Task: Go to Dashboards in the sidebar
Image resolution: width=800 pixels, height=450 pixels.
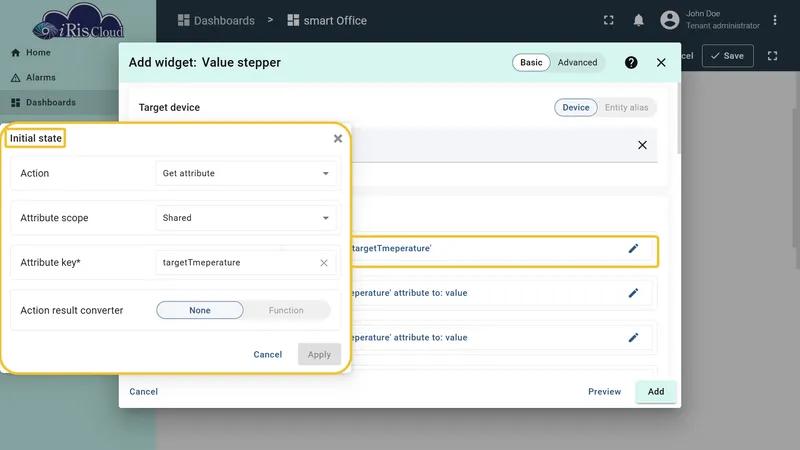Action: pos(43,103)
